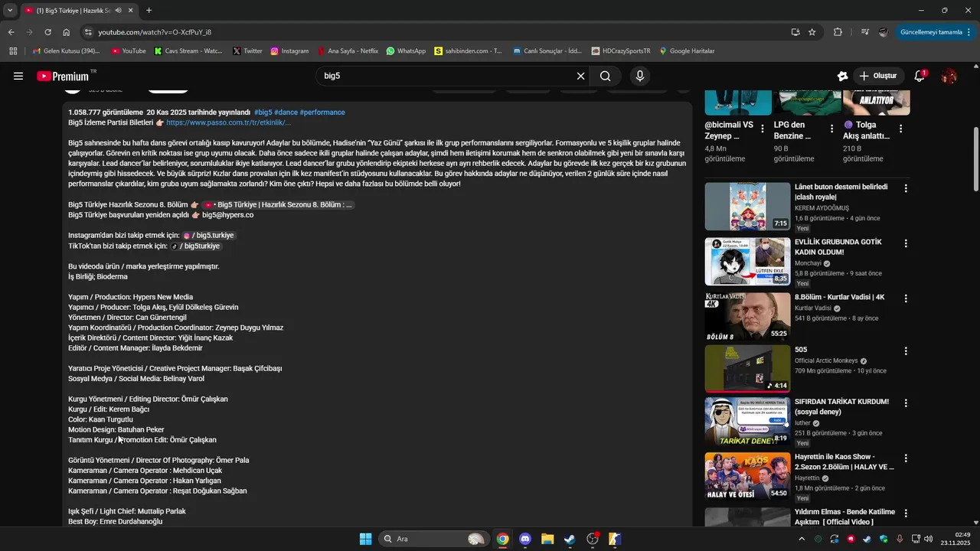Open options for SIFIRDAN TARİKAT KURDUM video
Screen dimensions: 980x551
coord(906,403)
